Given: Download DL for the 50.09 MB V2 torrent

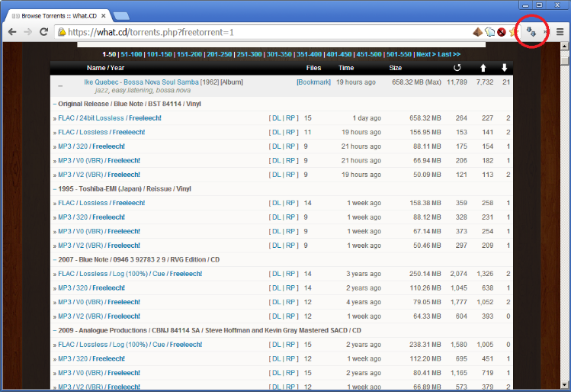Looking at the screenshot, I should (277, 175).
